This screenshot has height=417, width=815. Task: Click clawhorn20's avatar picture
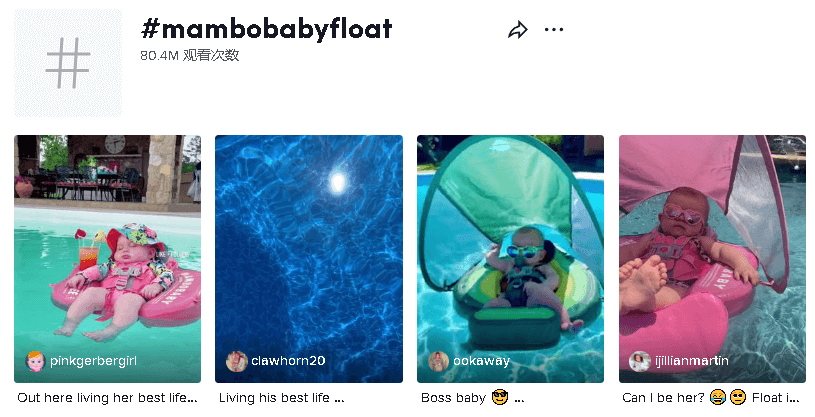click(x=237, y=361)
